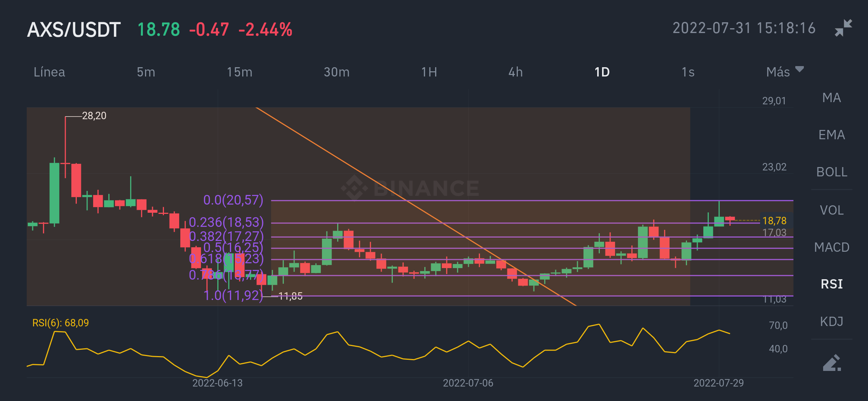
Task: Show the VOL sub-indicator
Action: pyautogui.click(x=831, y=210)
